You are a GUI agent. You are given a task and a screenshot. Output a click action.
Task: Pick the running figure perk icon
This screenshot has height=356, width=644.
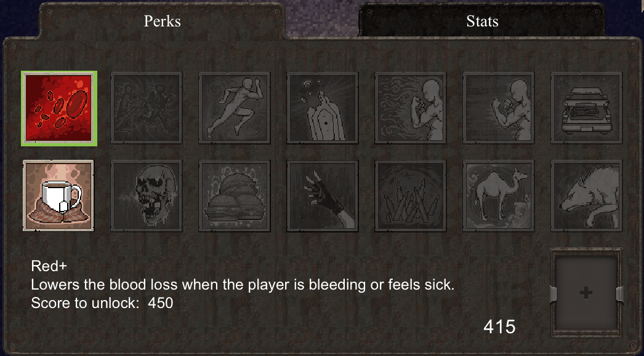coord(235,108)
